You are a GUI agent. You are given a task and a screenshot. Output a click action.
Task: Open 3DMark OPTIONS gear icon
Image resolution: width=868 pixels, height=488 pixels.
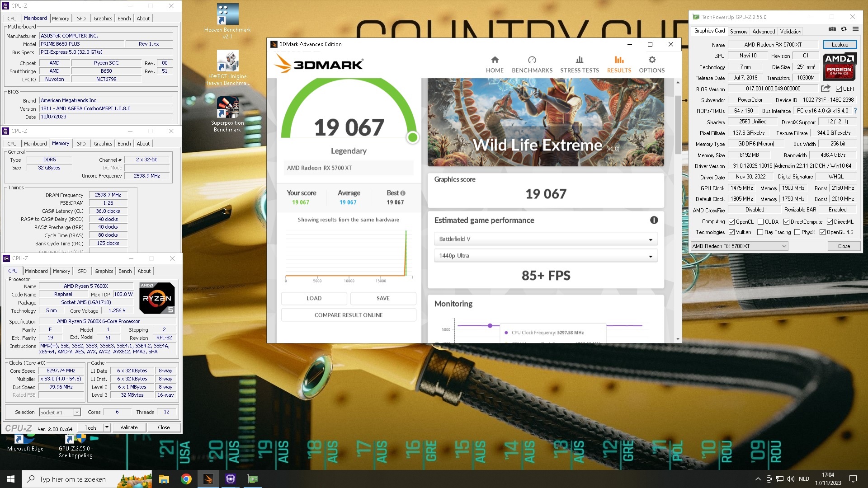(652, 60)
